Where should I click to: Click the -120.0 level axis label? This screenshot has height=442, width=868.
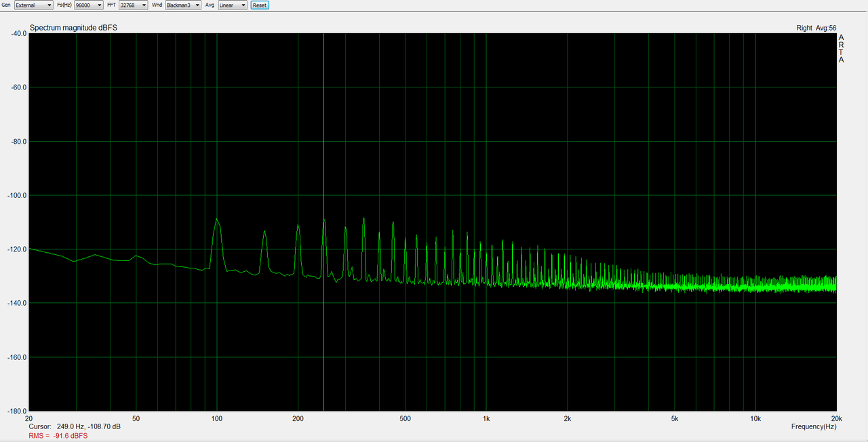click(16, 249)
